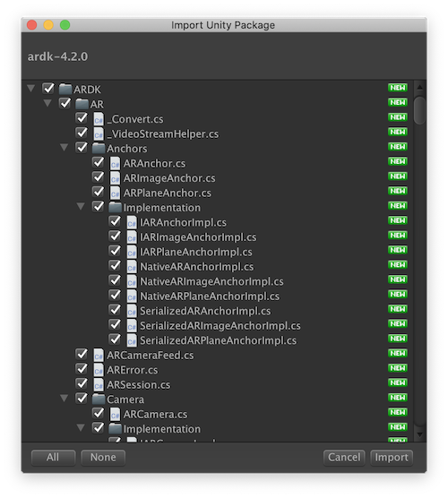Select the SerializedARPlaneAnchorImpl.cs file name

(219, 340)
